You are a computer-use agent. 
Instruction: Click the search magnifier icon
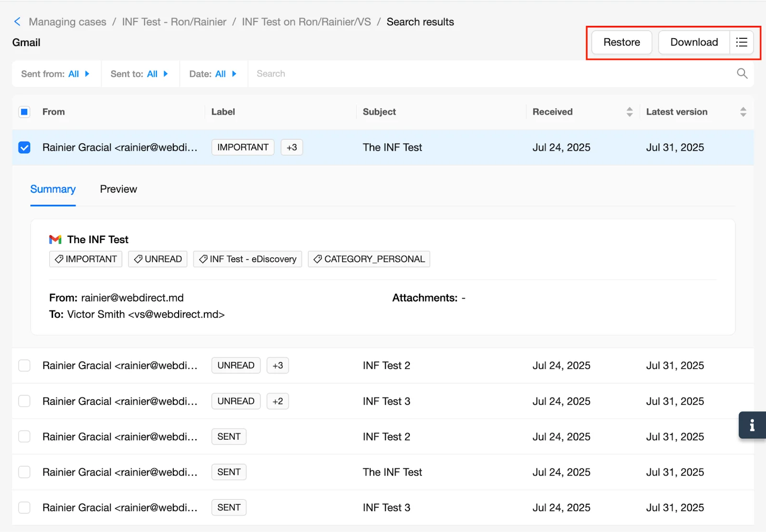coord(742,74)
